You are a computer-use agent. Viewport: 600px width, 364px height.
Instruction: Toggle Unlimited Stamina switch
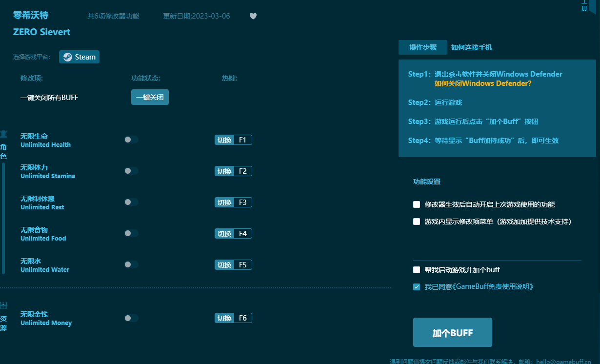[131, 171]
